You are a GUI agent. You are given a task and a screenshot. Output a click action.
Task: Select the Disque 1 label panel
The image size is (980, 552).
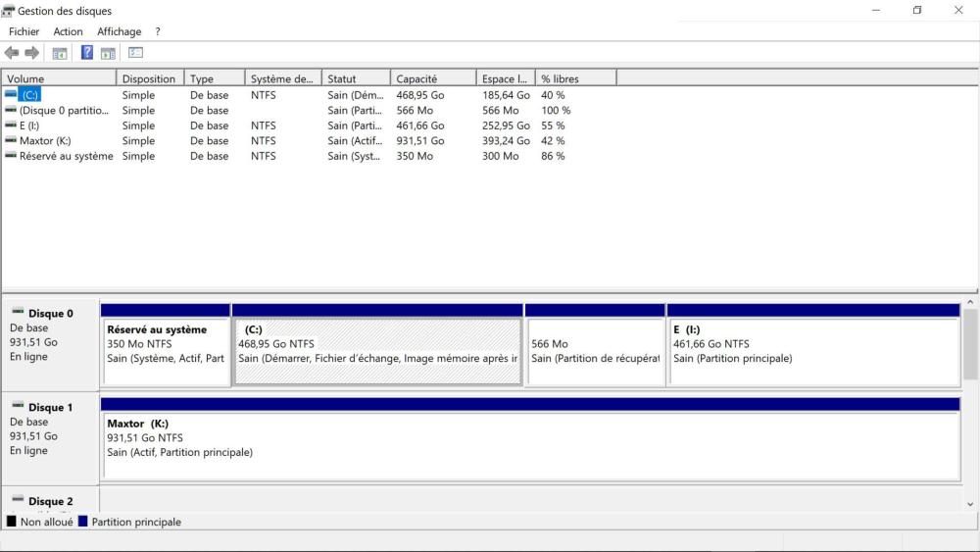51,439
